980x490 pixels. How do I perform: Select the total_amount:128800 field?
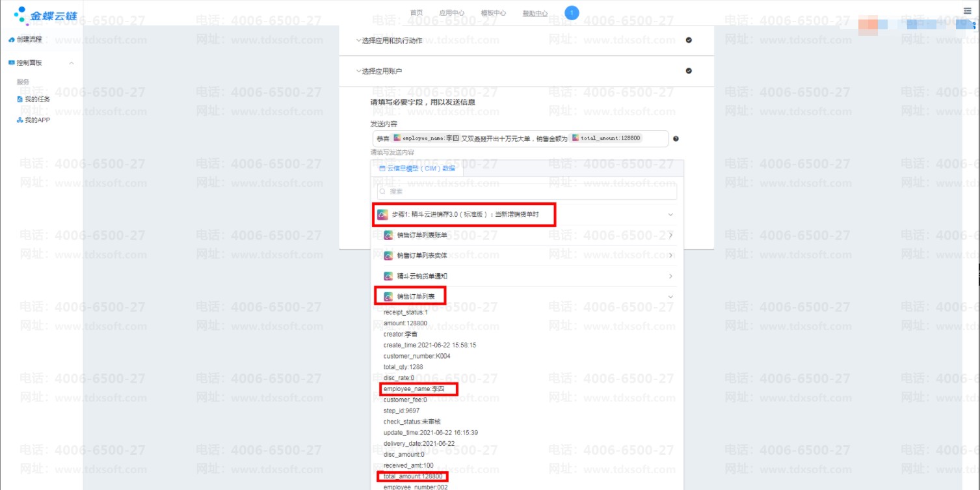[x=413, y=476]
